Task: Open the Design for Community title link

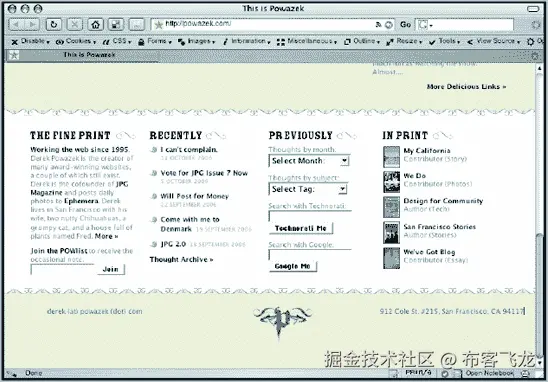Action: tap(443, 201)
